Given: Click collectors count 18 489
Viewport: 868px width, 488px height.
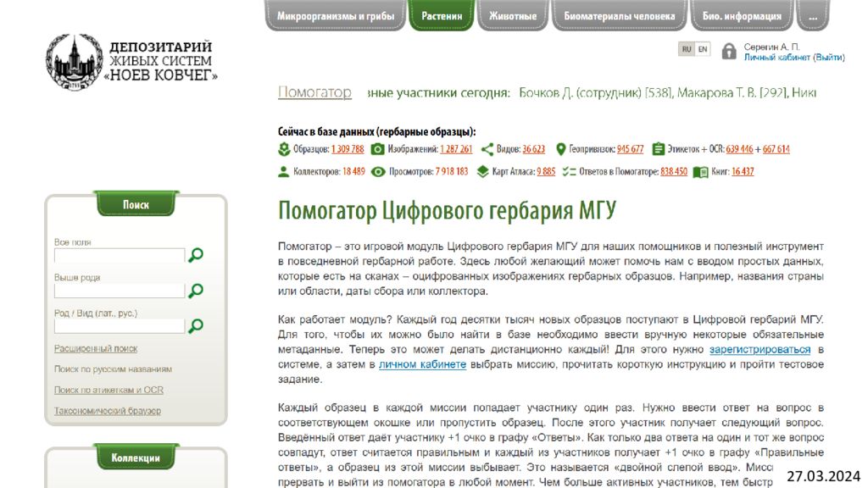Looking at the screenshot, I should (x=353, y=172).
